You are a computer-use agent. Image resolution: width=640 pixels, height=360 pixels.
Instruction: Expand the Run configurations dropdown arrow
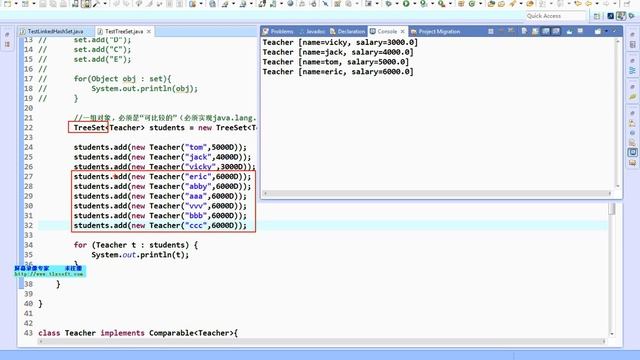(x=415, y=4)
